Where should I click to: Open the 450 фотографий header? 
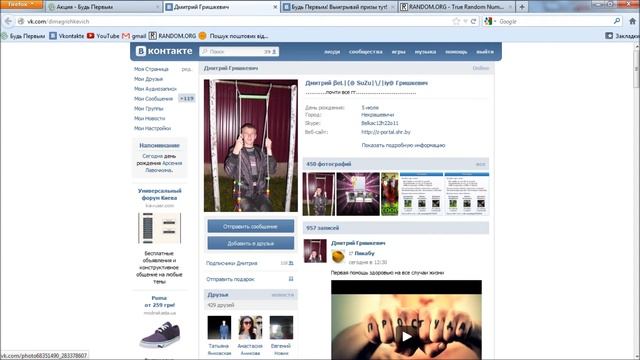click(x=396, y=164)
